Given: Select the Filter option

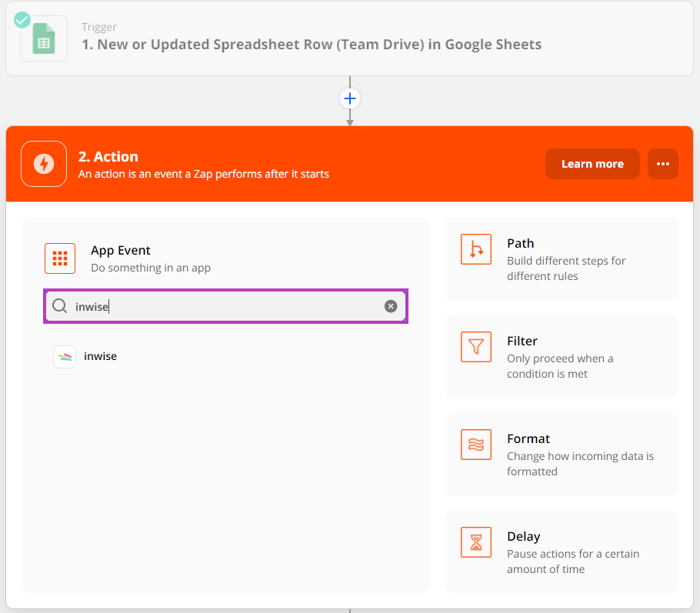Looking at the screenshot, I should tap(561, 357).
